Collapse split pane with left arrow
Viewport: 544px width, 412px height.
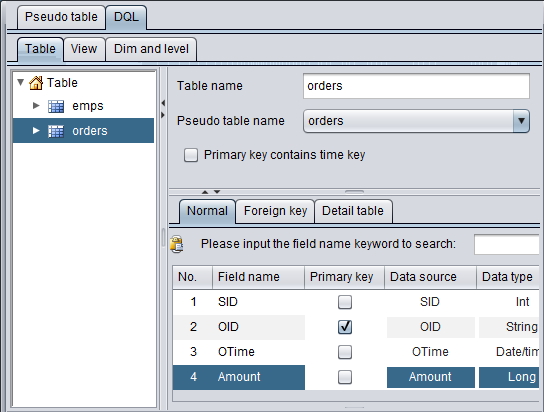[163, 103]
